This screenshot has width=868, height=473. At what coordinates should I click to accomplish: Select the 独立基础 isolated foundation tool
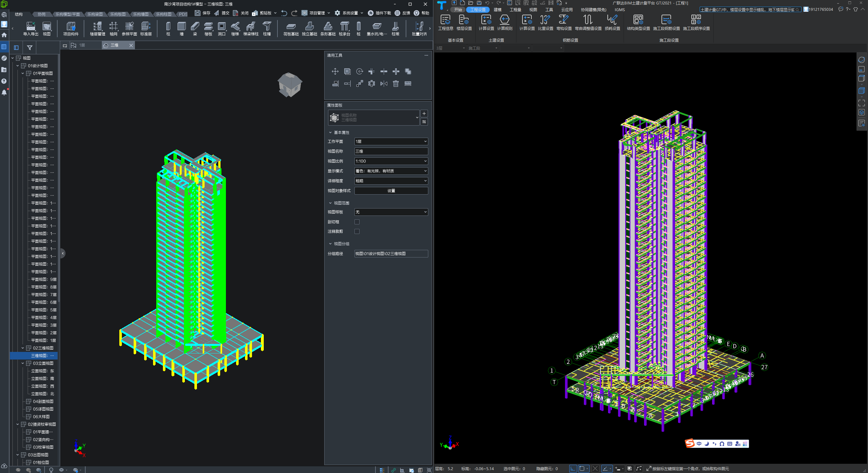(309, 29)
